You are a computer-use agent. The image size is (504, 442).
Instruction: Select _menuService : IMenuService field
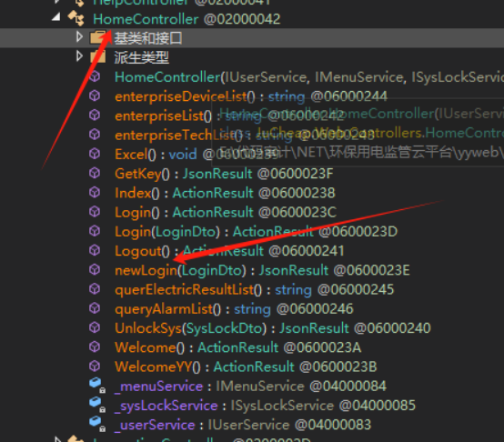pyautogui.click(x=250, y=387)
